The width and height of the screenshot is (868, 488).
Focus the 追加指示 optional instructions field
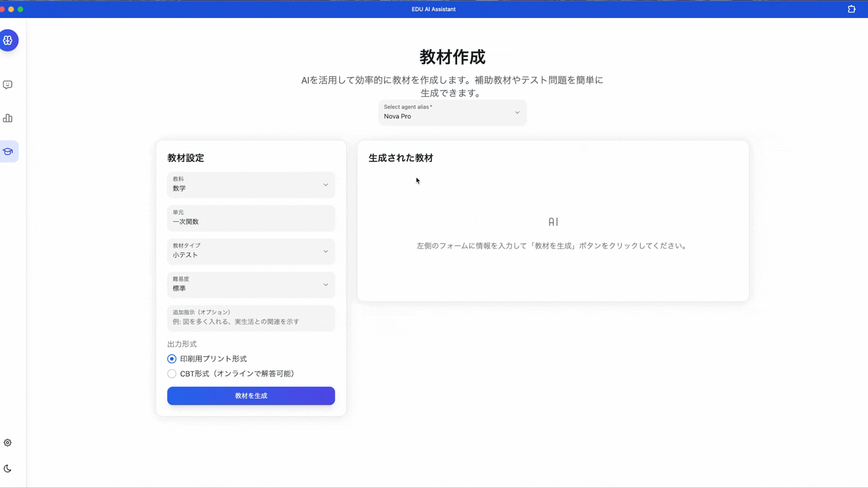[x=251, y=318]
